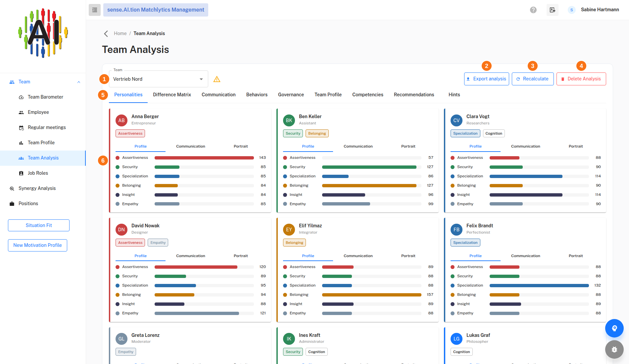The image size is (629, 364).
Task: Open Portrait tab on David Nowak card
Action: (241, 256)
